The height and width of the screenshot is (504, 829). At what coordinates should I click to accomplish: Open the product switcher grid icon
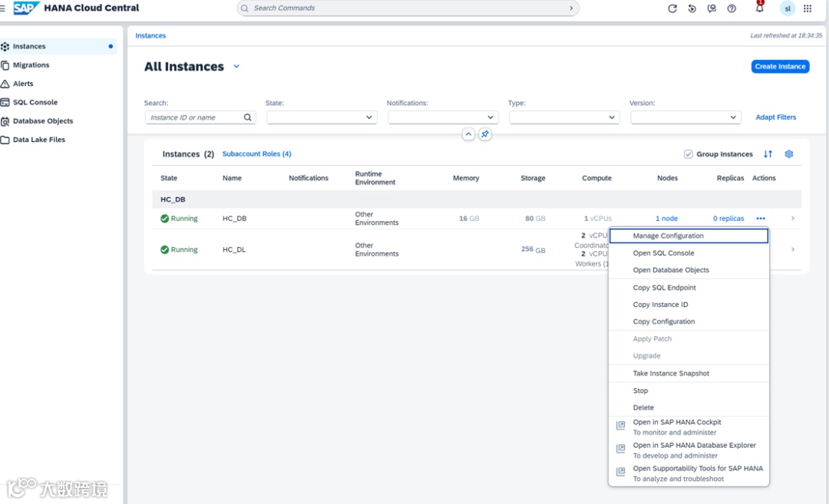pyautogui.click(x=808, y=8)
